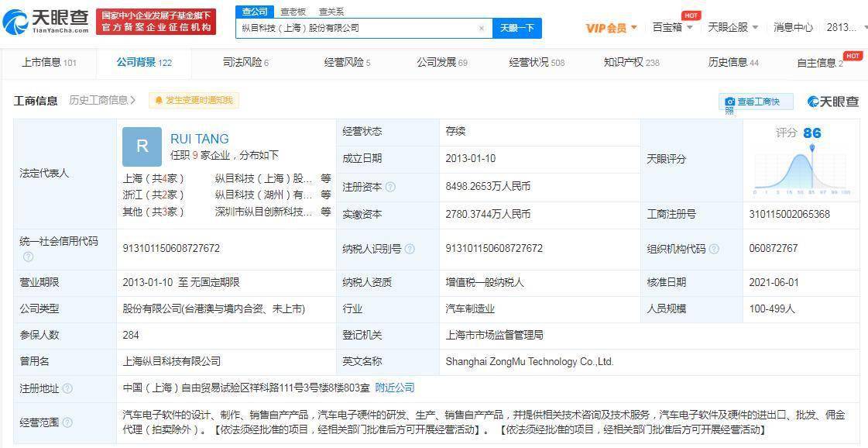
Task: Click the registered capital value 8498.2653万人民币
Action: click(488, 187)
